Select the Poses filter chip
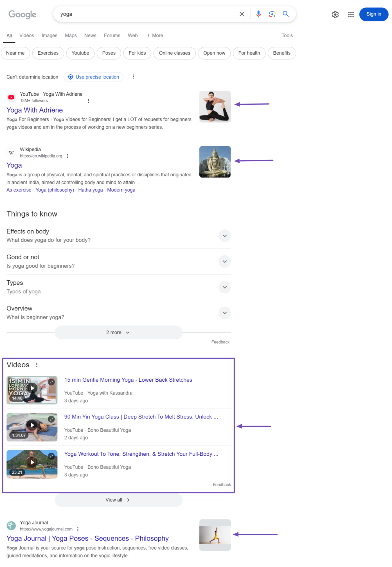 point(109,53)
